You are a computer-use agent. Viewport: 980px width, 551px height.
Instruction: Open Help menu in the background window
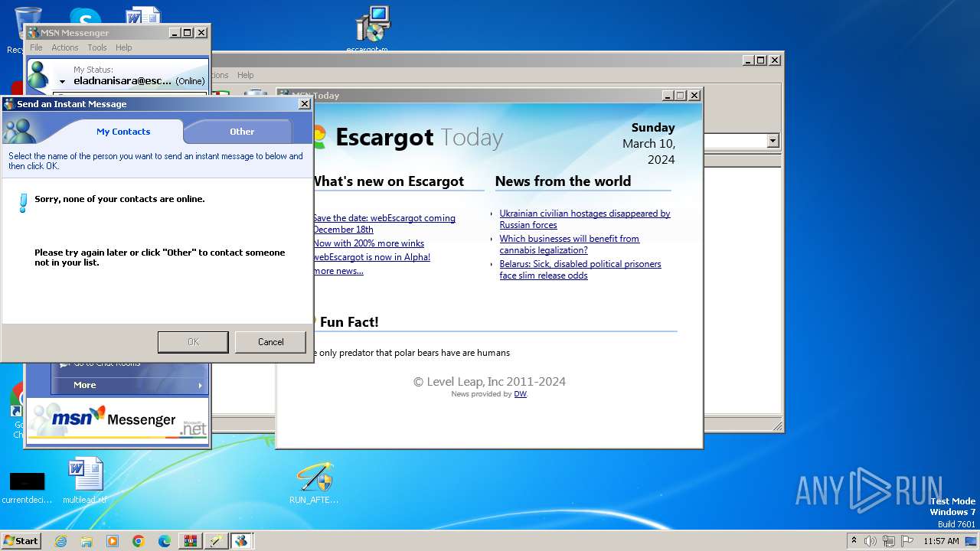pos(245,75)
